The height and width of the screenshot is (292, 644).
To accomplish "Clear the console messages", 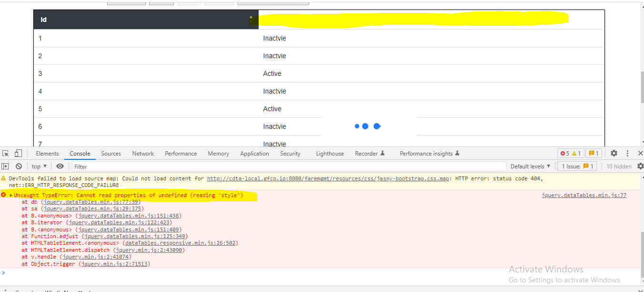I will click(x=19, y=166).
